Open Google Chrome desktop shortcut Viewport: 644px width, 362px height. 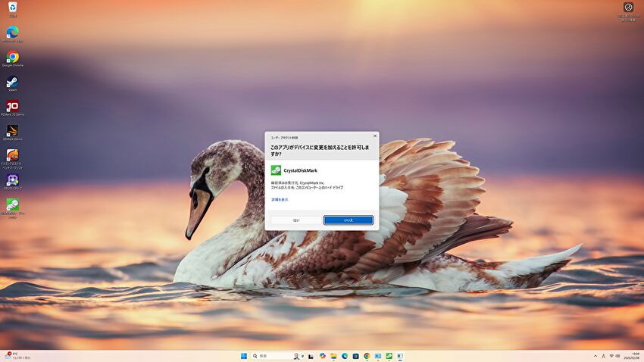coord(13,58)
